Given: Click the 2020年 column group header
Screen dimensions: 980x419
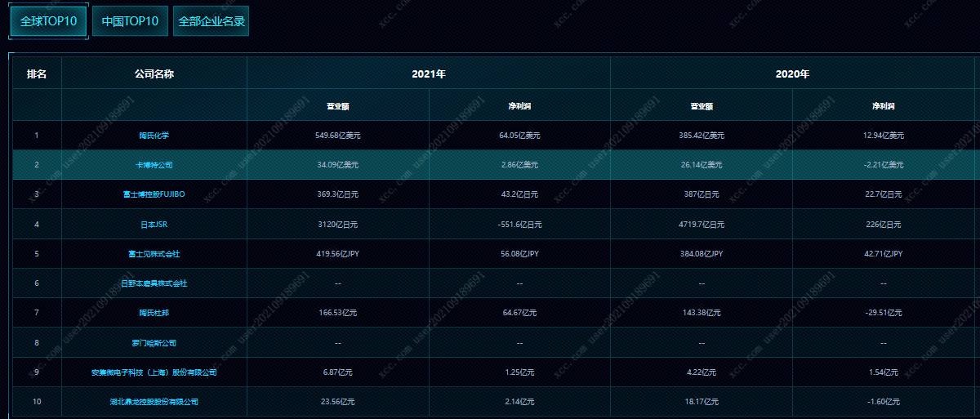Looking at the screenshot, I should [792, 74].
